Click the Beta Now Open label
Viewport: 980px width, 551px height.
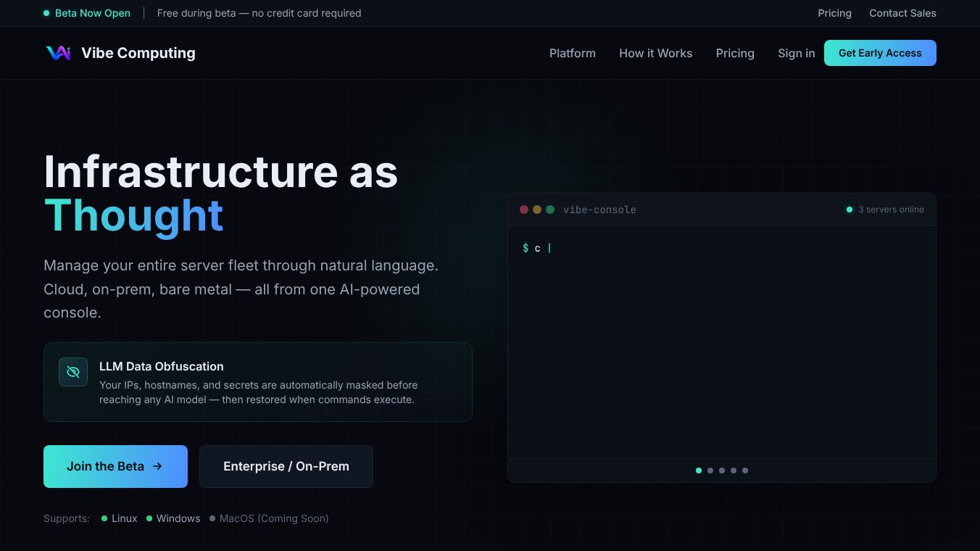(x=93, y=13)
